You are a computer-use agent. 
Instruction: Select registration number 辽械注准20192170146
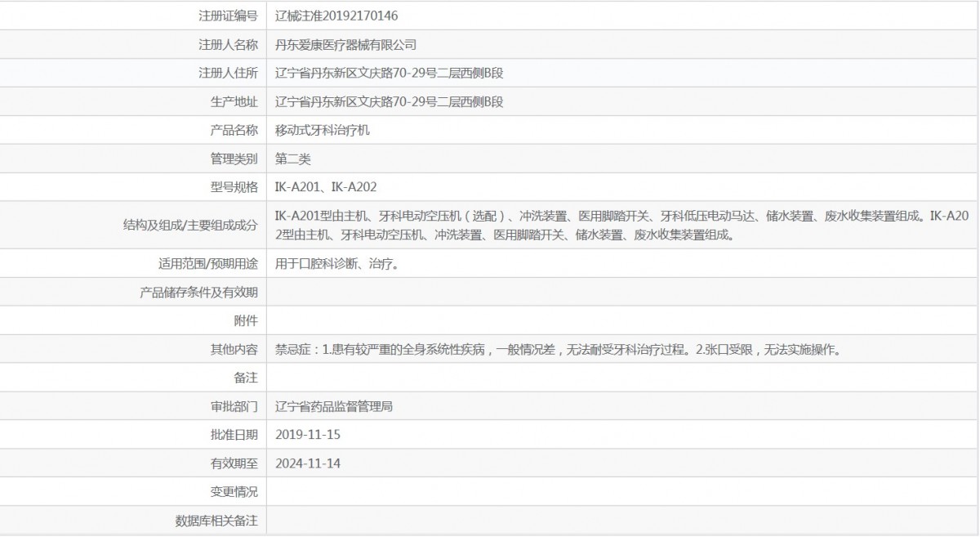pyautogui.click(x=336, y=16)
